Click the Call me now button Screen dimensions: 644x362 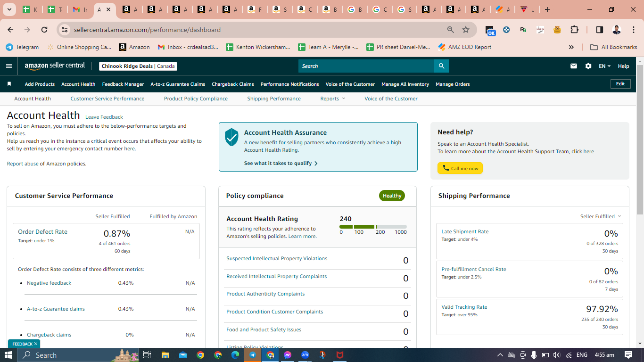coord(460,168)
